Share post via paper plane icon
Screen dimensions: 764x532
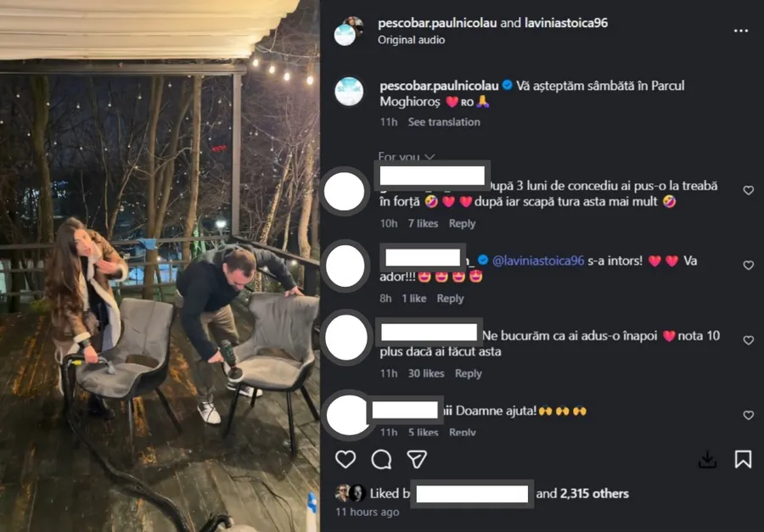coord(417,459)
